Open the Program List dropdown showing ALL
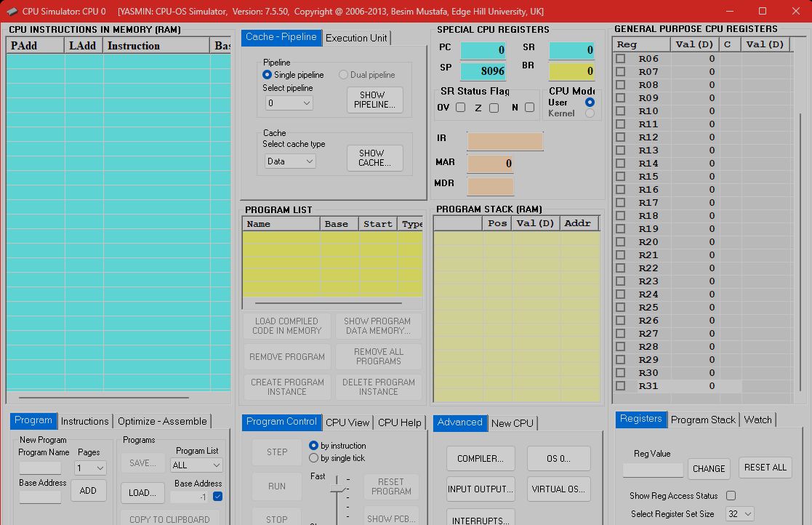Image resolution: width=812 pixels, height=525 pixels. [196, 465]
